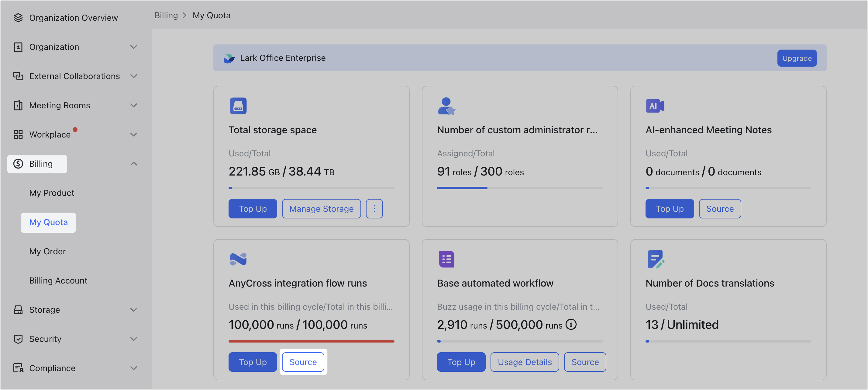Open Usage Details for Base workflow
The height and width of the screenshot is (390, 868).
[525, 362]
